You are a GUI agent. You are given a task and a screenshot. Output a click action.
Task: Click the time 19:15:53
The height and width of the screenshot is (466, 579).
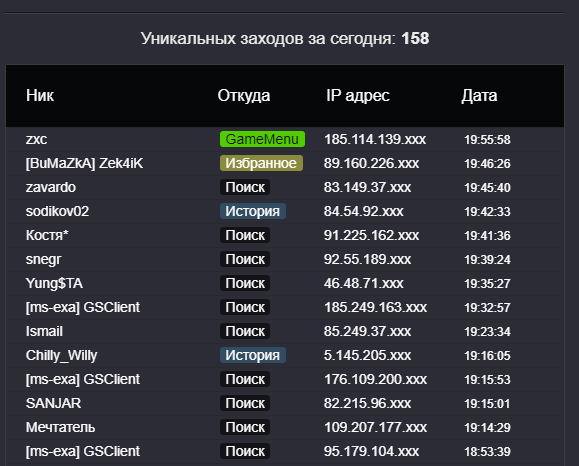[487, 380]
